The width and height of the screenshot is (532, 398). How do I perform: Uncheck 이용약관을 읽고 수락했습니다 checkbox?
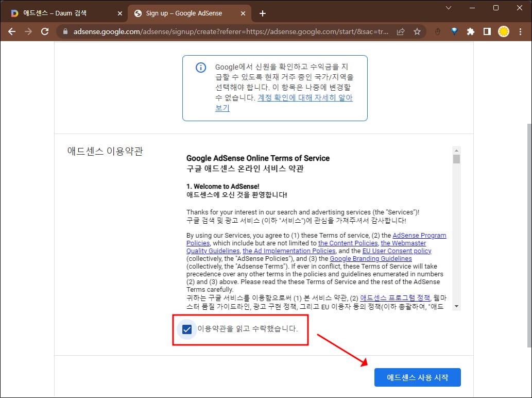[187, 329]
